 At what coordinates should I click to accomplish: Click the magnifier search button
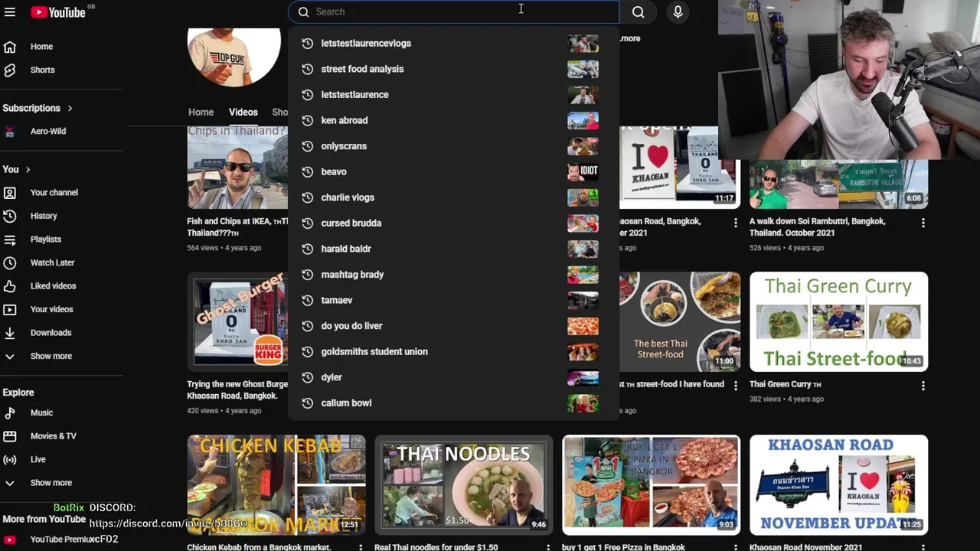(638, 12)
